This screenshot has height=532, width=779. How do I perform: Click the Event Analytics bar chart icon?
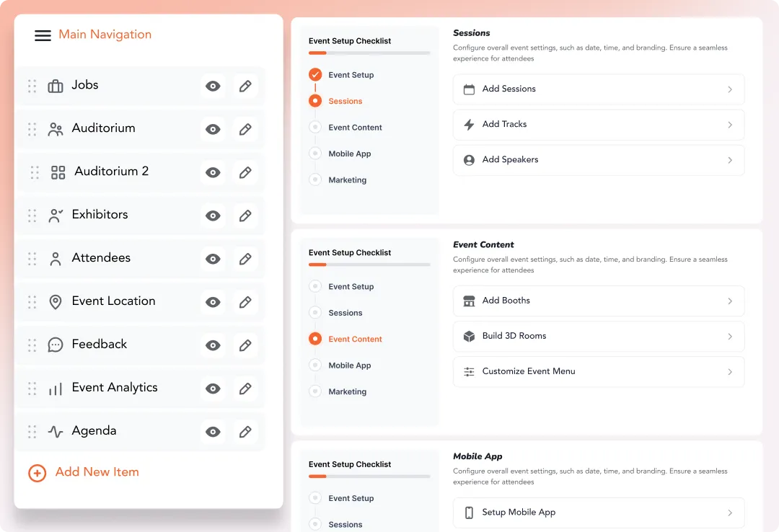coord(56,389)
